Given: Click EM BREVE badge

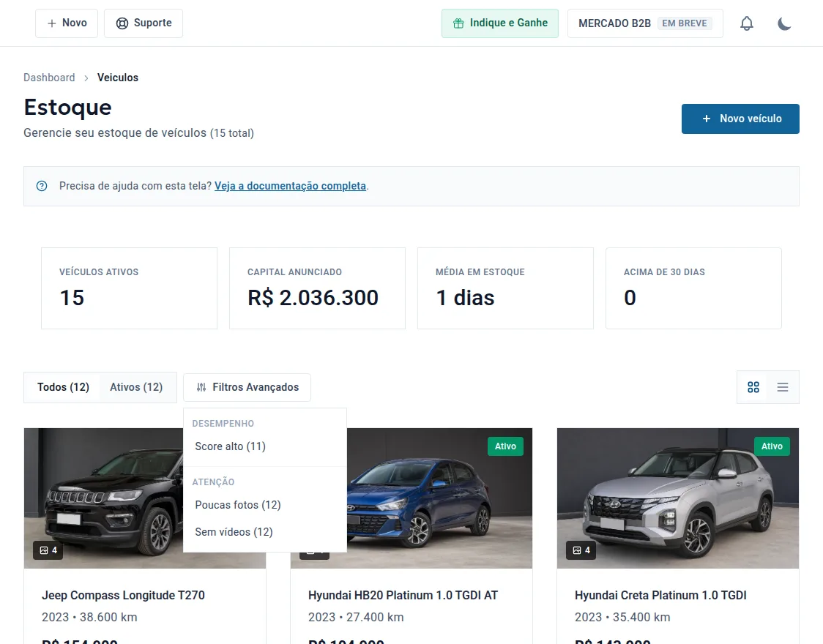Looking at the screenshot, I should point(685,23).
